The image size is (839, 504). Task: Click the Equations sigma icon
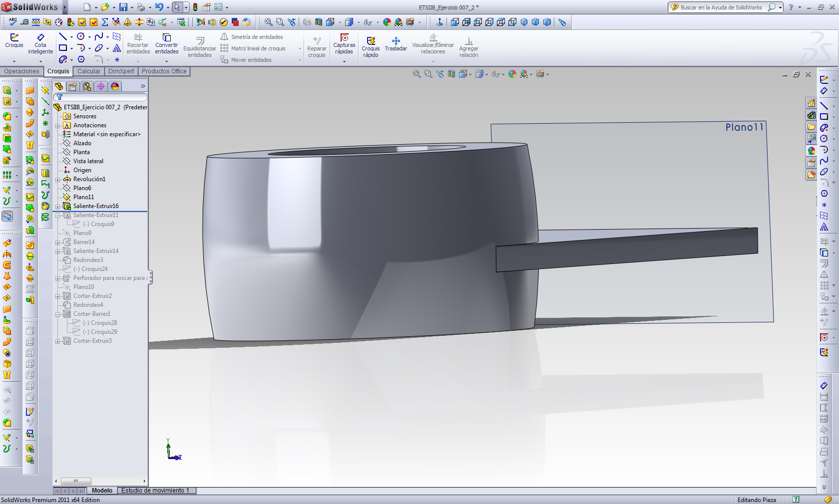105,22
